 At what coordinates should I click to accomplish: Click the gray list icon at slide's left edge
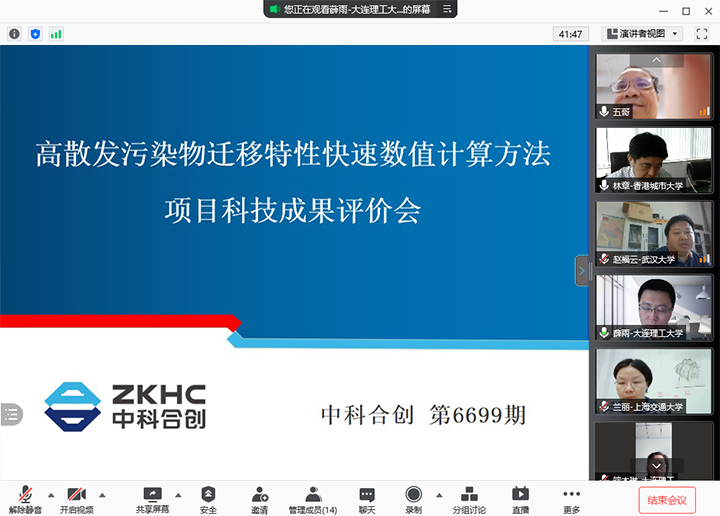(x=11, y=414)
